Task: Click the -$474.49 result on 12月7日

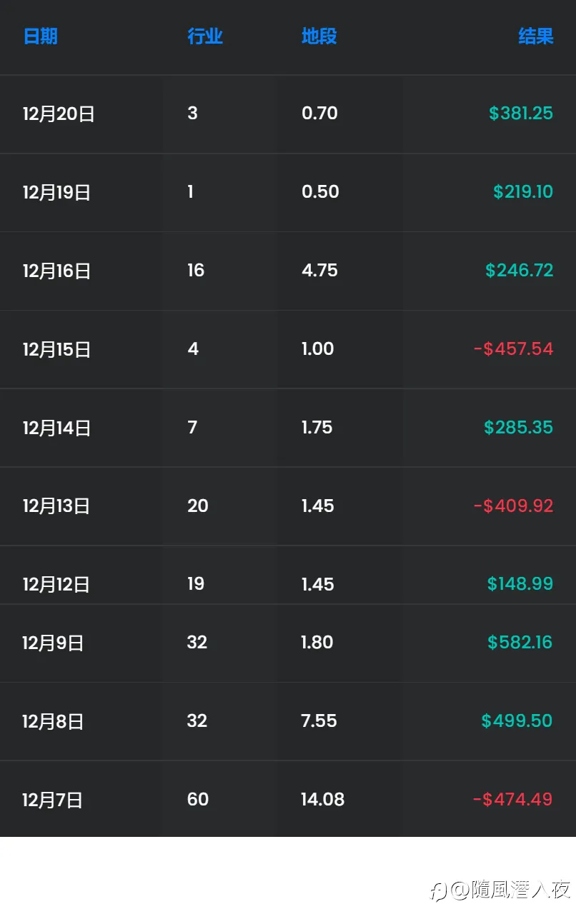Action: tap(512, 799)
